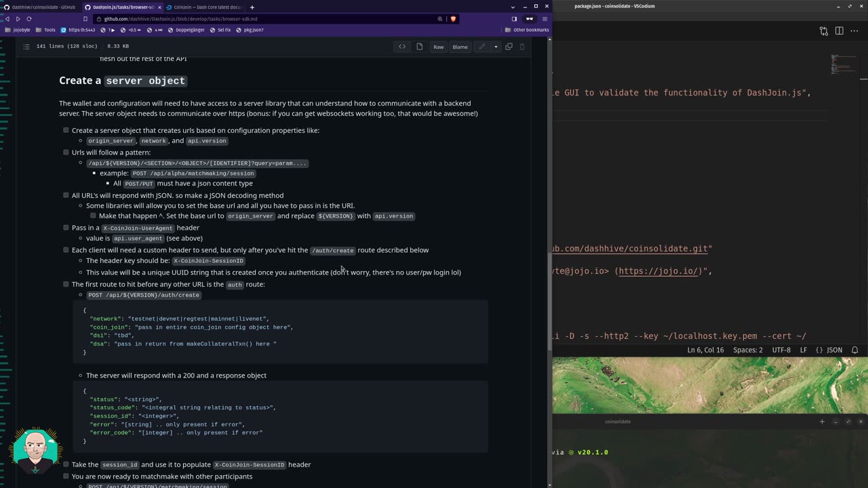Switch to dashhive/coinsolidate GitHub tab
The width and height of the screenshot is (868, 488).
[41, 7]
